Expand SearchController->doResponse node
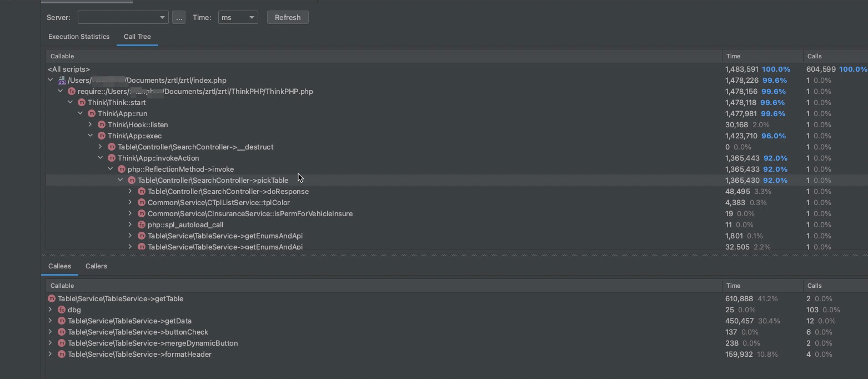 [131, 192]
